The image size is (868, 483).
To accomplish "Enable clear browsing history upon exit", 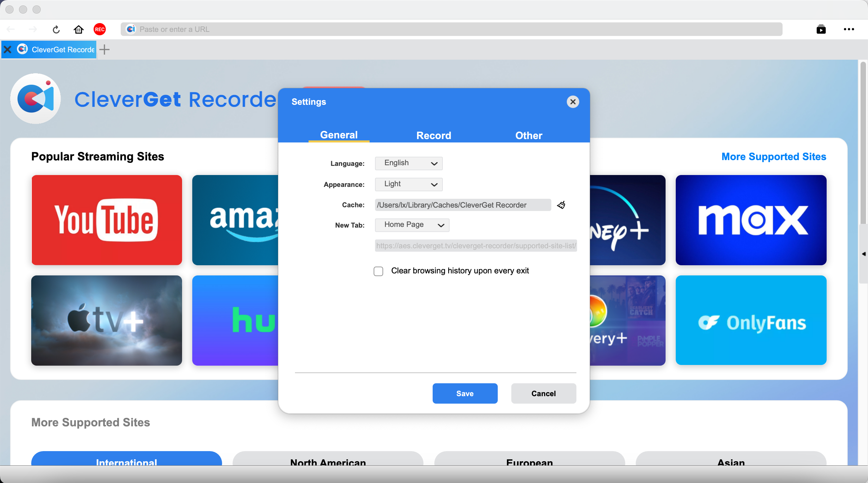I will click(378, 271).
